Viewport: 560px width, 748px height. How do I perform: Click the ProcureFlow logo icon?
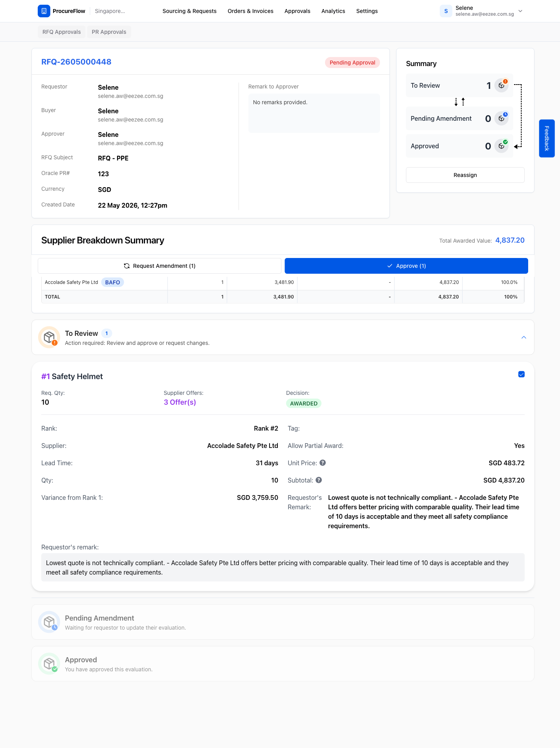click(44, 11)
